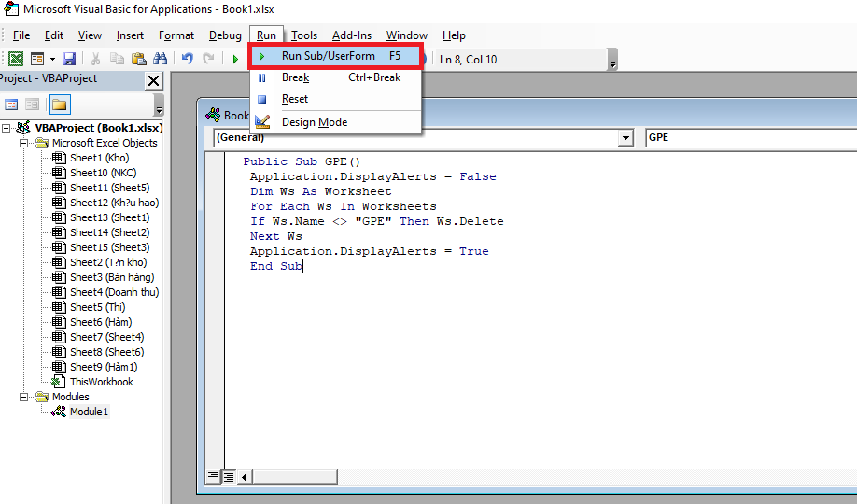This screenshot has height=504, width=857.
Task: Open the View menu
Action: tap(90, 35)
